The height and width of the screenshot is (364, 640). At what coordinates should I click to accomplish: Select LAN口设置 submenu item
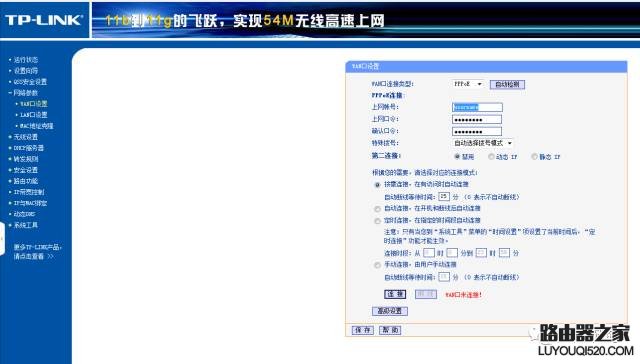34,115
